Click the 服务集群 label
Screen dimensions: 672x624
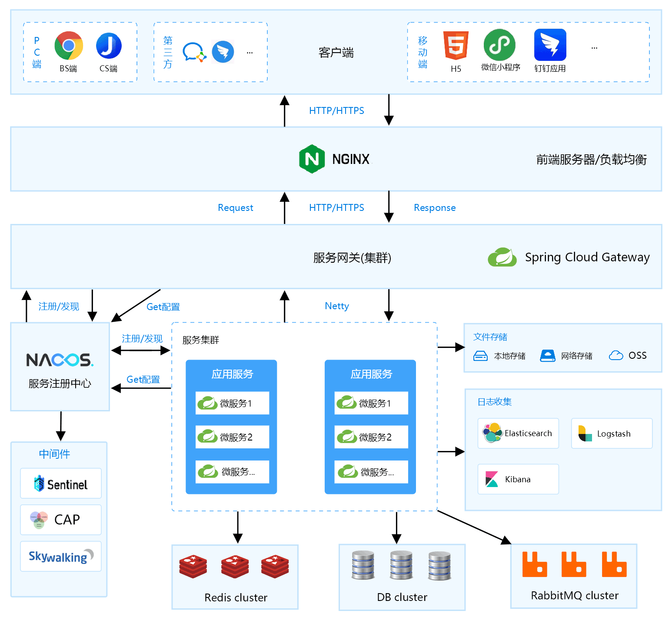pos(201,340)
